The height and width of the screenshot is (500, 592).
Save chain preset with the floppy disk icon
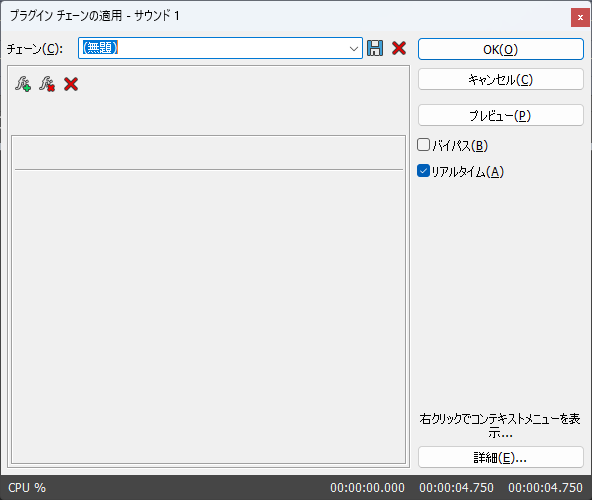click(x=375, y=48)
